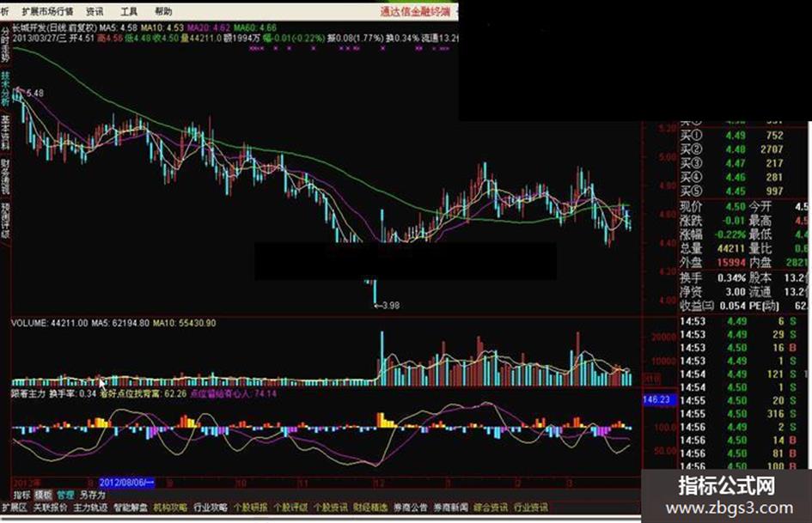Click the 换手率: 0.34 indicator value
This screenshot has height=523, width=812.
pyautogui.click(x=73, y=394)
